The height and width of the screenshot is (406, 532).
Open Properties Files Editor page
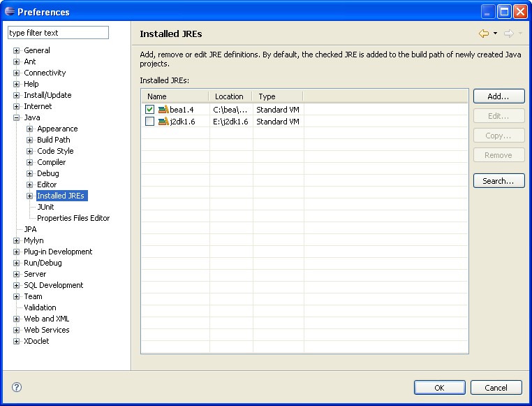[73, 218]
